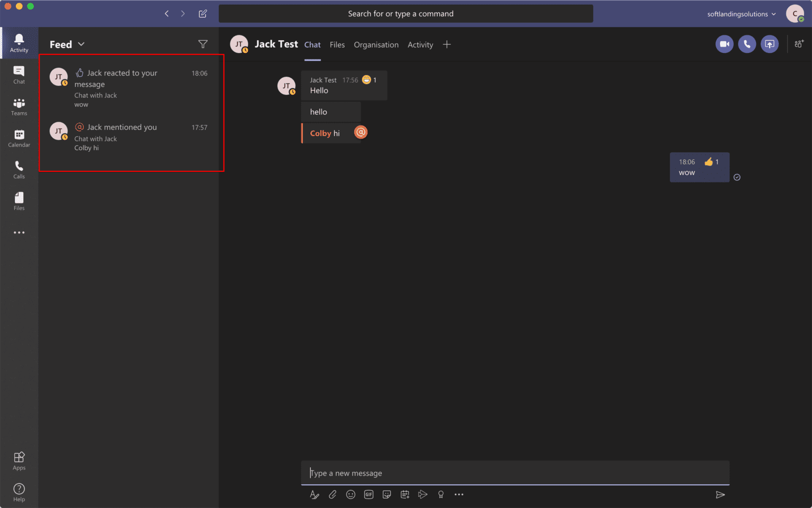
Task: Add people to the chat
Action: 799,44
